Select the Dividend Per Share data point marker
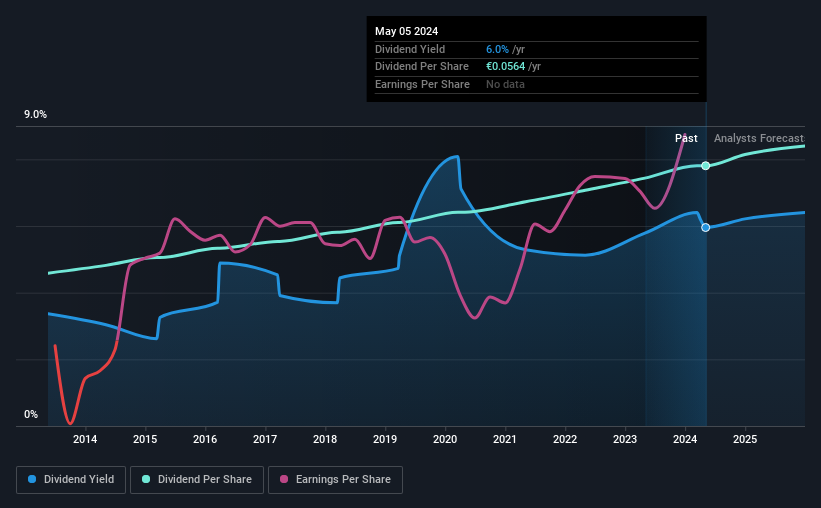The height and width of the screenshot is (508, 821). click(706, 166)
